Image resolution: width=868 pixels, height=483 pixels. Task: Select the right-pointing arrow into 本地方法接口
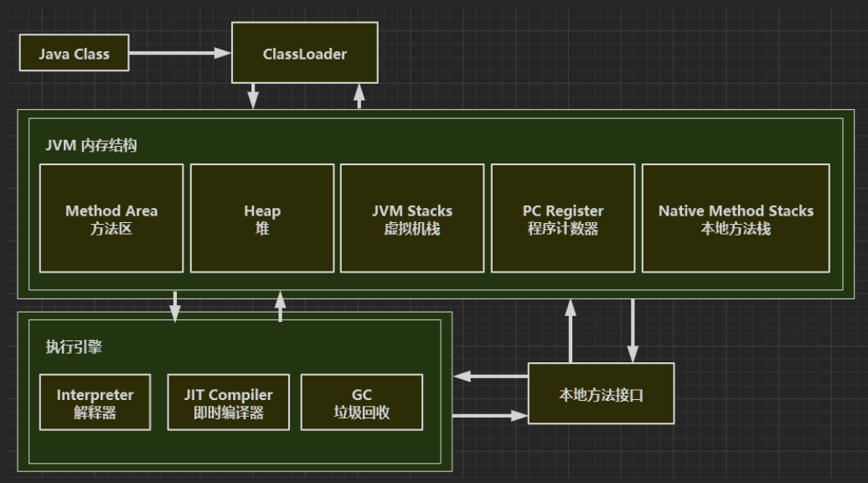[490, 414]
